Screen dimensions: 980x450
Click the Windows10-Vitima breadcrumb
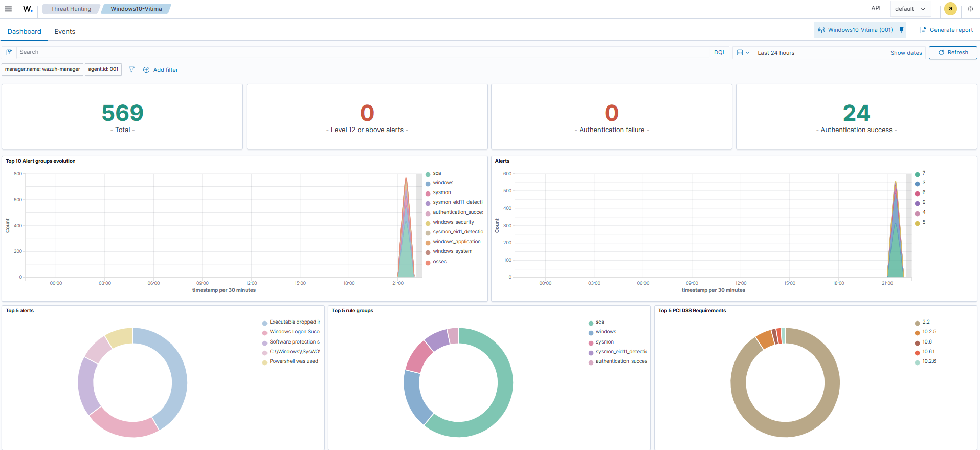coord(136,9)
